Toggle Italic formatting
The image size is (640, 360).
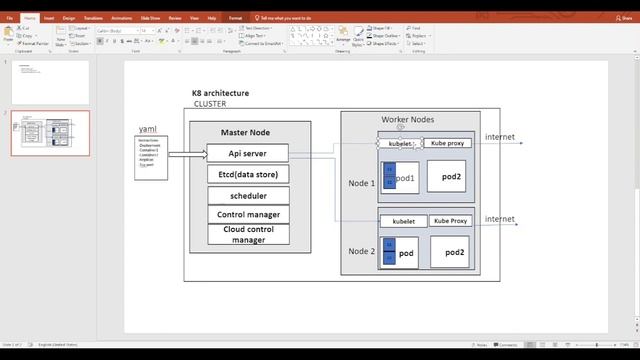coord(107,41)
